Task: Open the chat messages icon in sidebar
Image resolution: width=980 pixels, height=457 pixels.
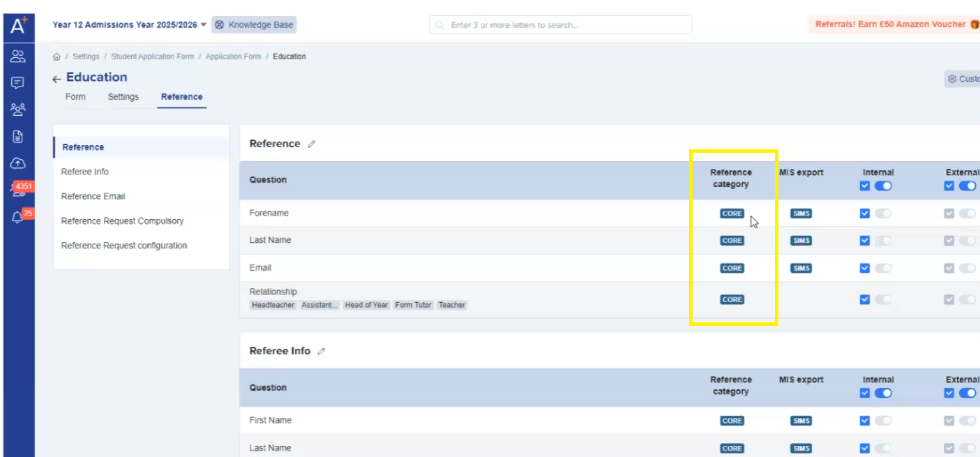Action: click(18, 83)
